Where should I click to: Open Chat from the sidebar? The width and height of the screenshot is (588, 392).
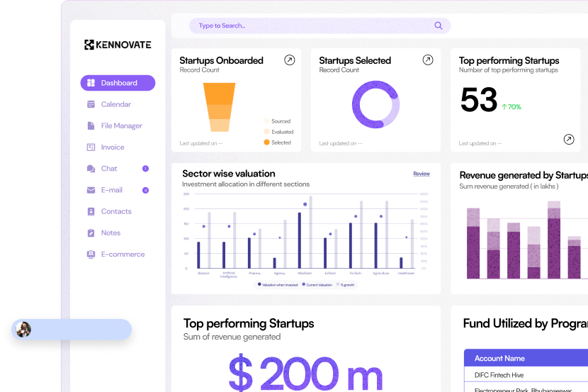[x=109, y=169]
